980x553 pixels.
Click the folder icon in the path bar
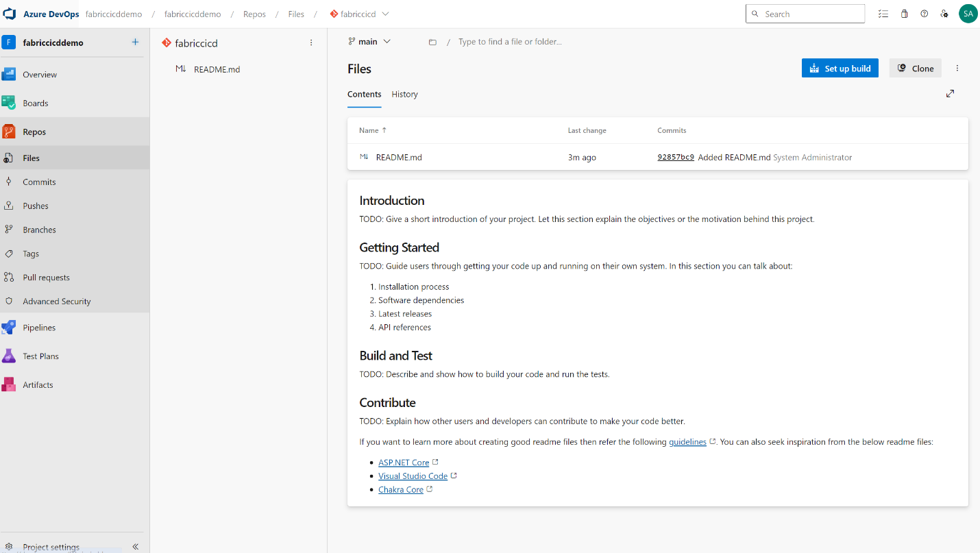(432, 42)
